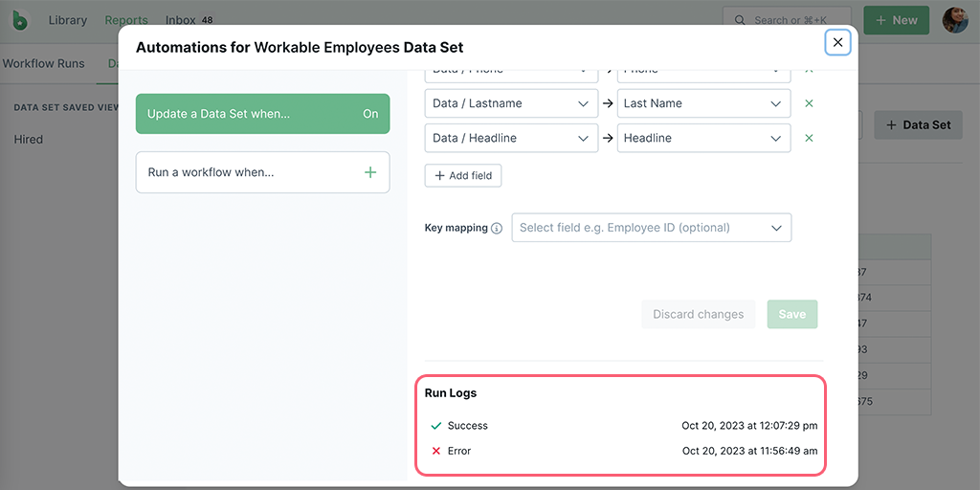Open the Key mapping select field

651,228
